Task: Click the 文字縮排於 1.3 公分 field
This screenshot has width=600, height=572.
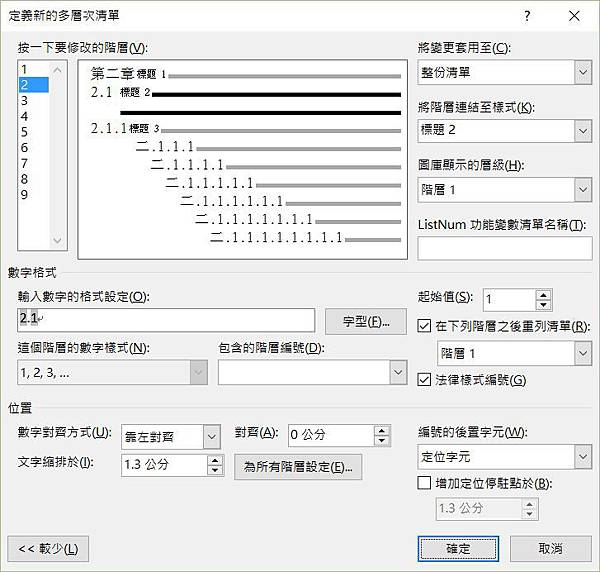Action: click(165, 465)
